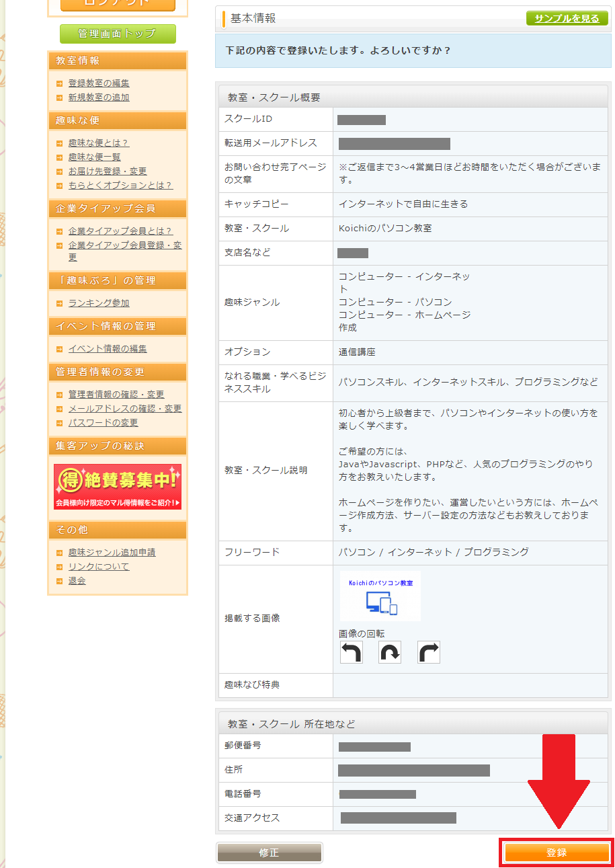The image size is (615, 868).
Task: Open the 絶賛募集中 promotional banner
Action: (118, 486)
